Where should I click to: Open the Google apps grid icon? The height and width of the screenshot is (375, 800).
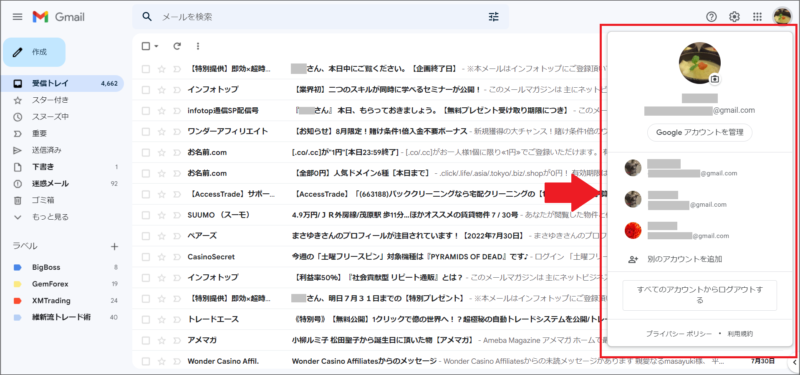click(757, 17)
